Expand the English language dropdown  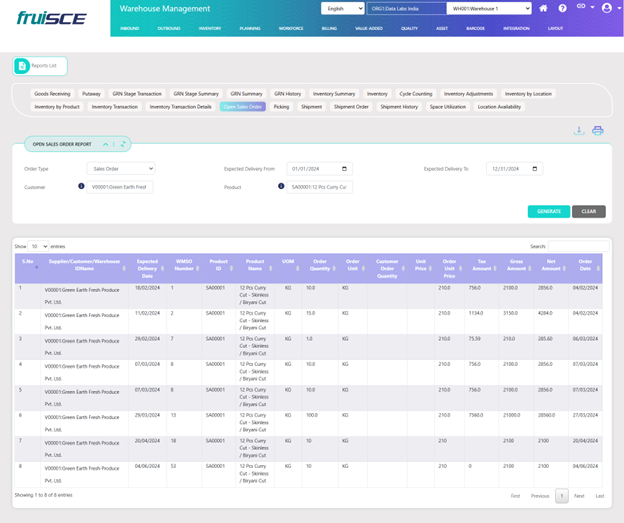pos(342,8)
